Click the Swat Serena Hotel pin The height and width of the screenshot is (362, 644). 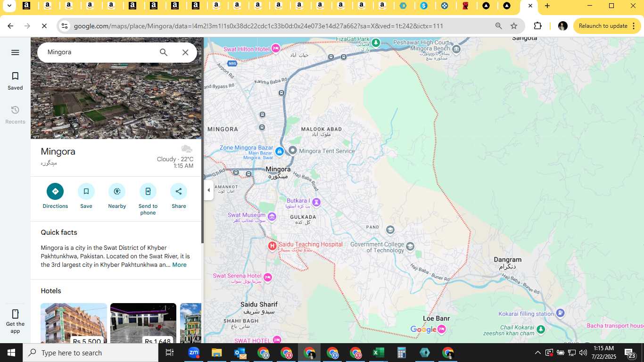click(268, 277)
